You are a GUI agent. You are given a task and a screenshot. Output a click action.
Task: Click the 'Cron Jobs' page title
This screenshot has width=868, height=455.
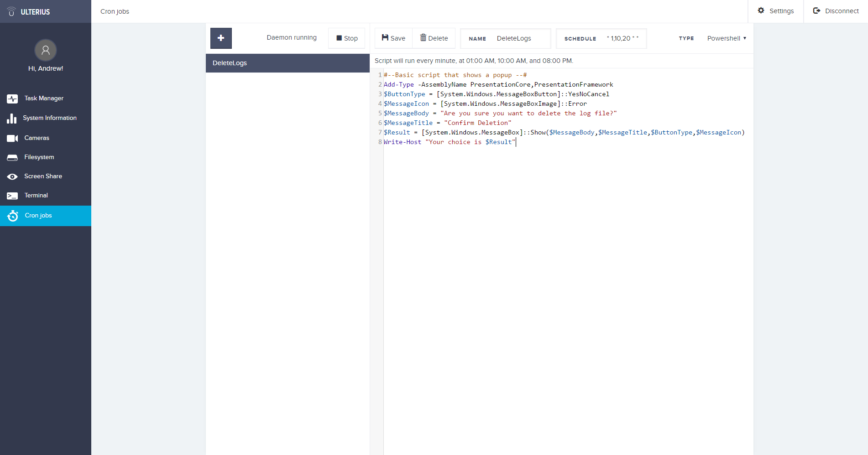point(115,11)
